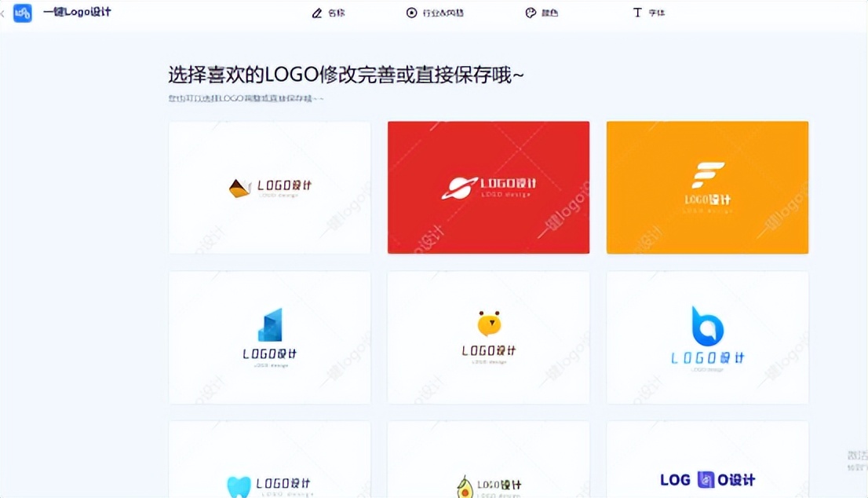Click the back chevron at top left
Screen dimensions: 868x498
2,13
